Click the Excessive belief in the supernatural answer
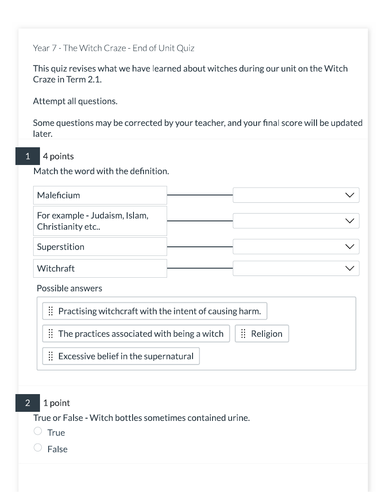386x500 pixels. click(x=121, y=356)
